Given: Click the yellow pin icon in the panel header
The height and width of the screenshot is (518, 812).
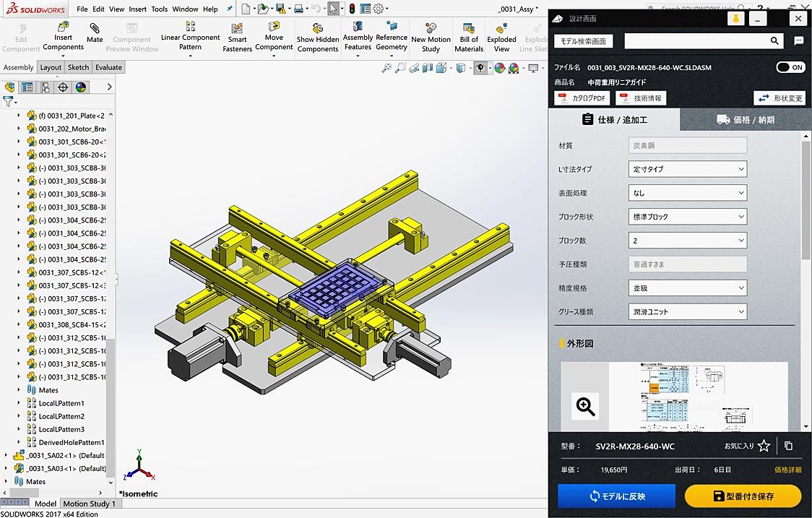Looking at the screenshot, I should point(735,19).
